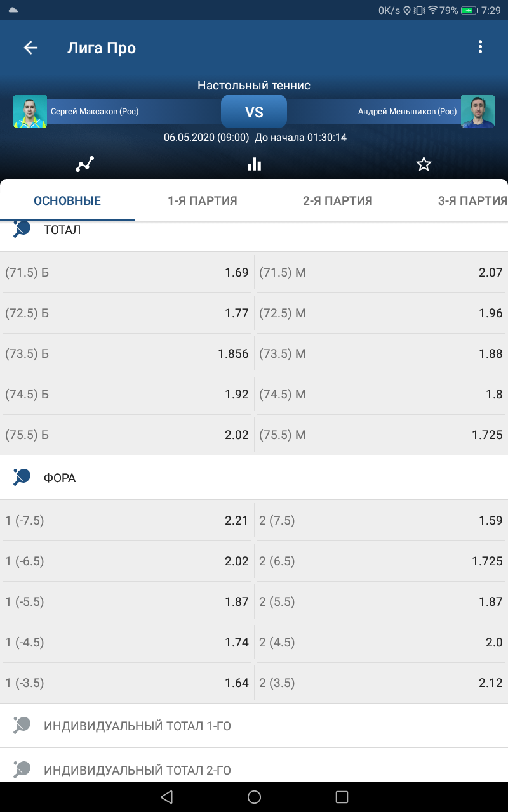Tap the ping-pong paddle icon beside ФОРА

tap(22, 477)
